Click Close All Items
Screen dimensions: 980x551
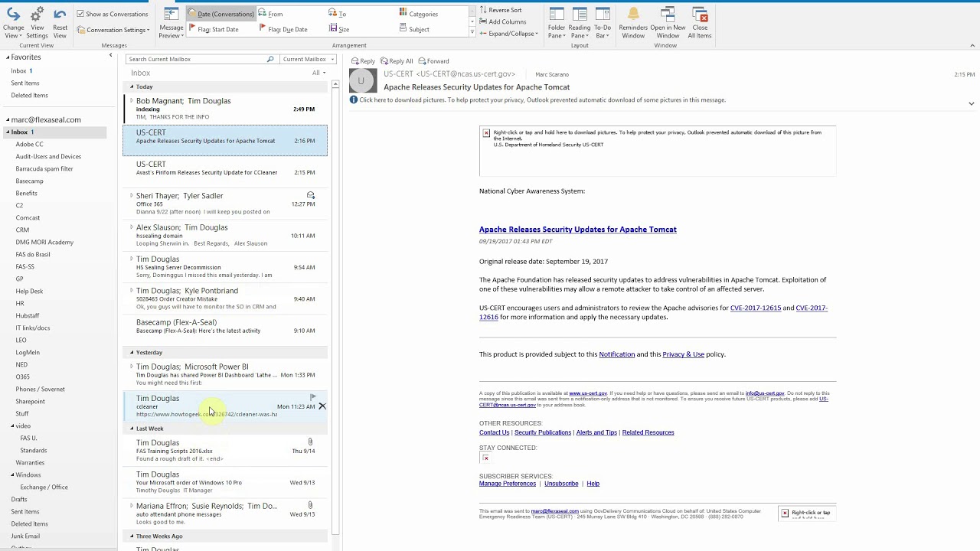(700, 23)
